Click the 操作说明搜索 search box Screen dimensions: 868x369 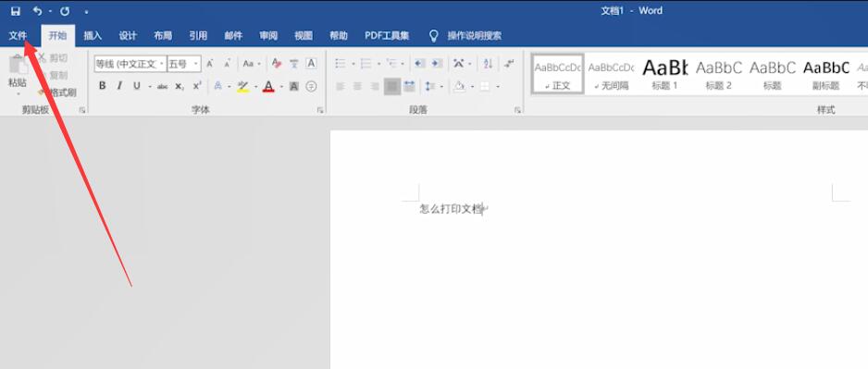pos(475,36)
